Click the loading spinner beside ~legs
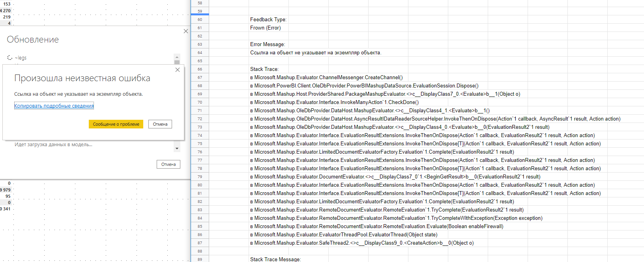Screen dimensions: 644x262 [x=10, y=58]
